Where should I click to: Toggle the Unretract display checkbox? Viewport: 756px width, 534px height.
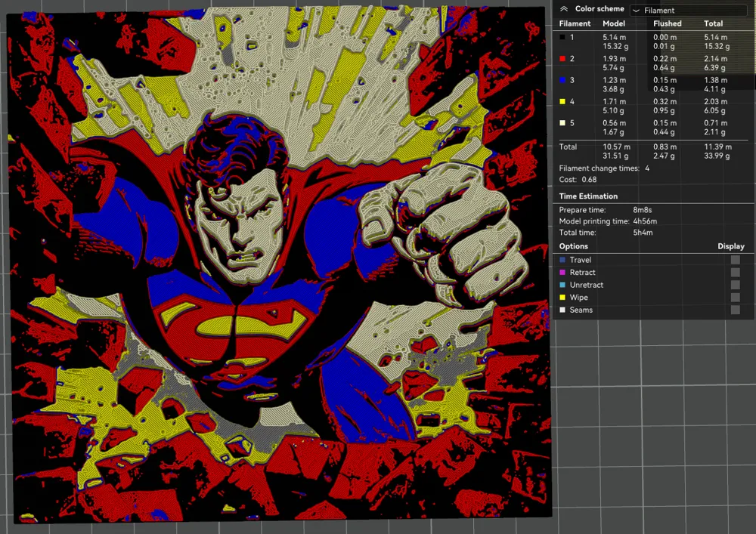pos(734,285)
